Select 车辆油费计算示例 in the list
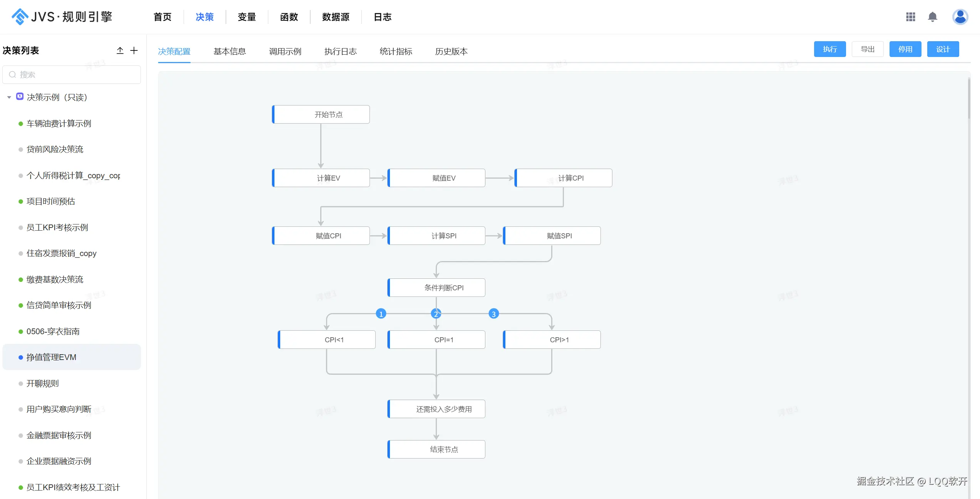Image resolution: width=980 pixels, height=499 pixels. (x=59, y=124)
